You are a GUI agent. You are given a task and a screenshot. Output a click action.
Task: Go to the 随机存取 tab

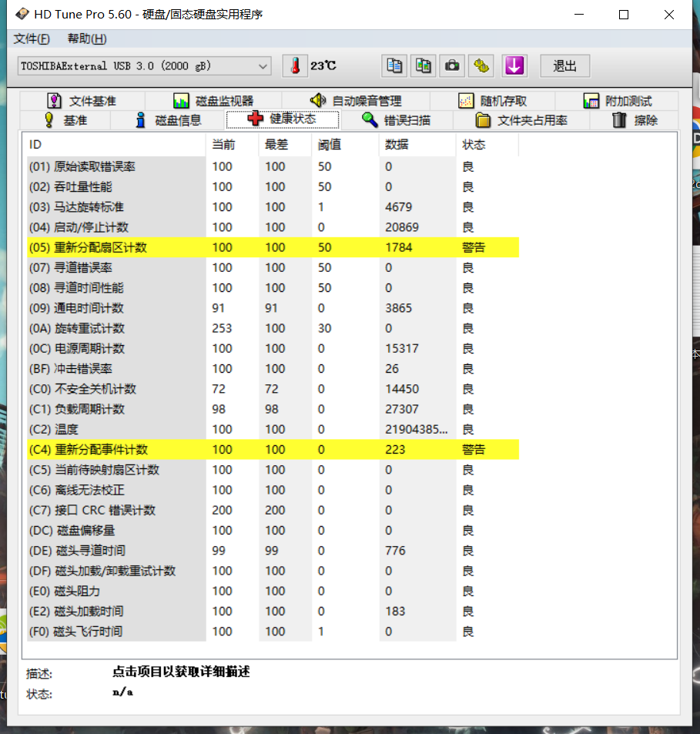coord(493,101)
